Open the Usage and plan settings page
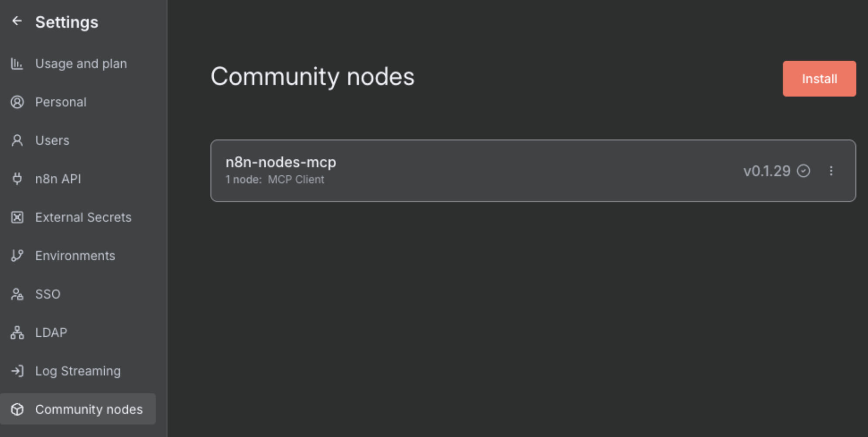868x437 pixels. point(81,64)
